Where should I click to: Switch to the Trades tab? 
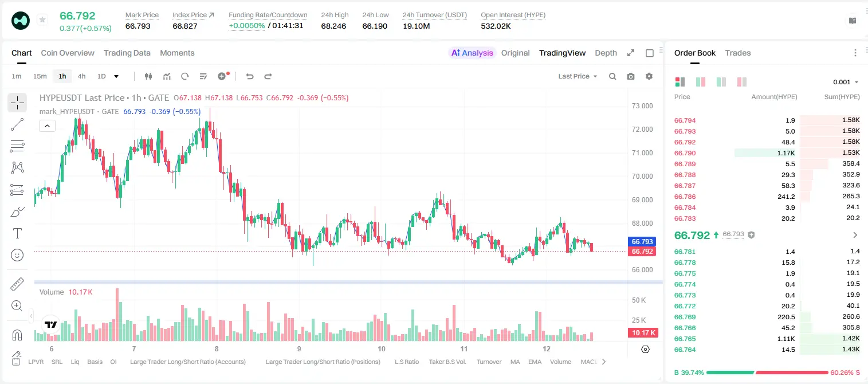coord(737,53)
